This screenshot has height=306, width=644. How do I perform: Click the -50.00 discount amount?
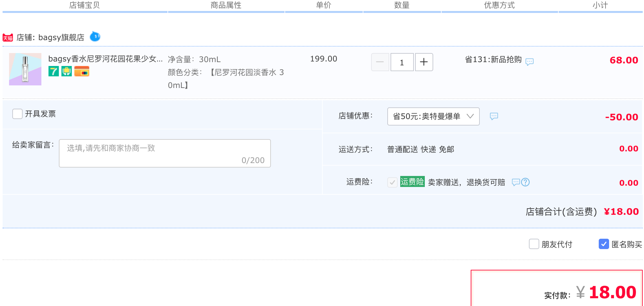(x=622, y=117)
